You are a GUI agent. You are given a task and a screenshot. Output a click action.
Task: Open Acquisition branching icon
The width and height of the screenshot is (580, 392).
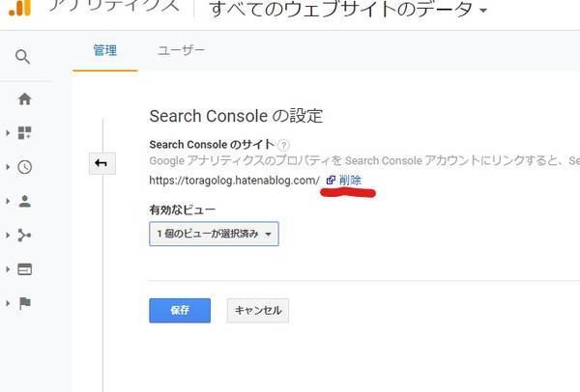pos(24,235)
